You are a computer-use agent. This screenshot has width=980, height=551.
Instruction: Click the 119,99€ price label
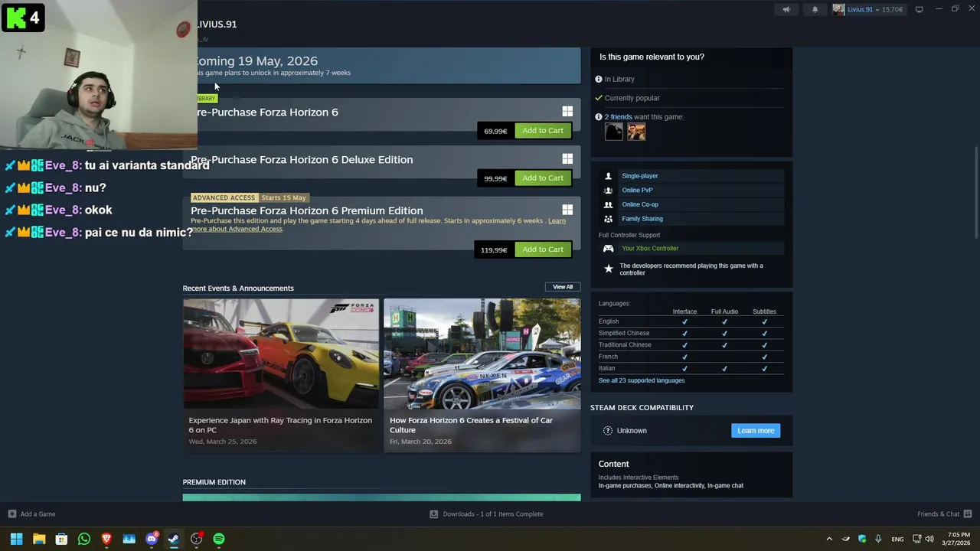pos(494,249)
